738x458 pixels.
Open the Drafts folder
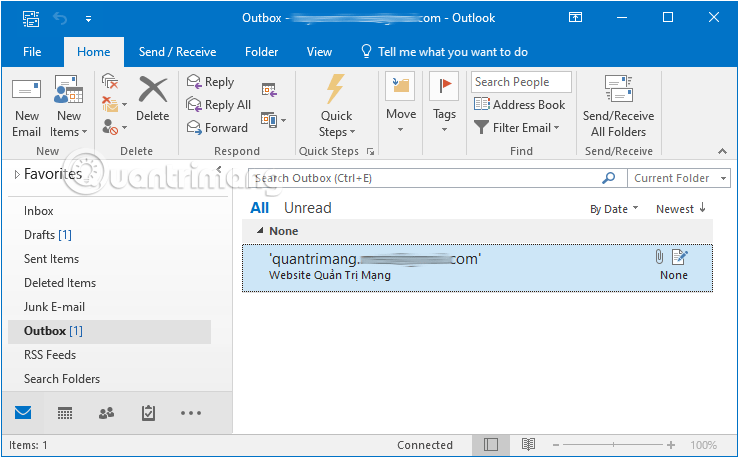click(x=48, y=235)
